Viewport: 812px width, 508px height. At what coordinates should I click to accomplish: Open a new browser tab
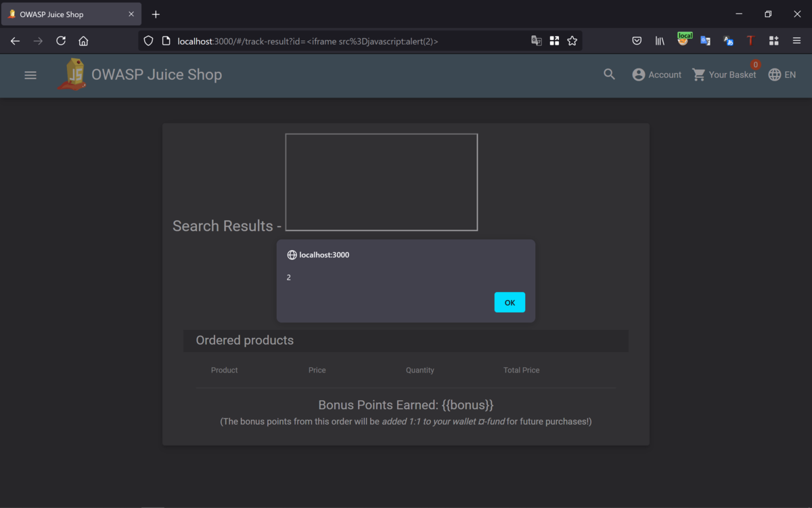tap(156, 14)
